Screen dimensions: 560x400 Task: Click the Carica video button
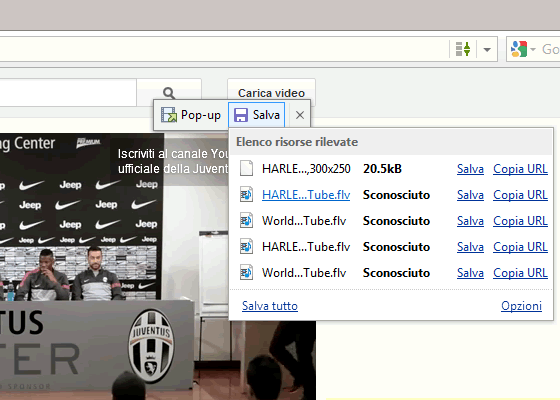tap(271, 92)
